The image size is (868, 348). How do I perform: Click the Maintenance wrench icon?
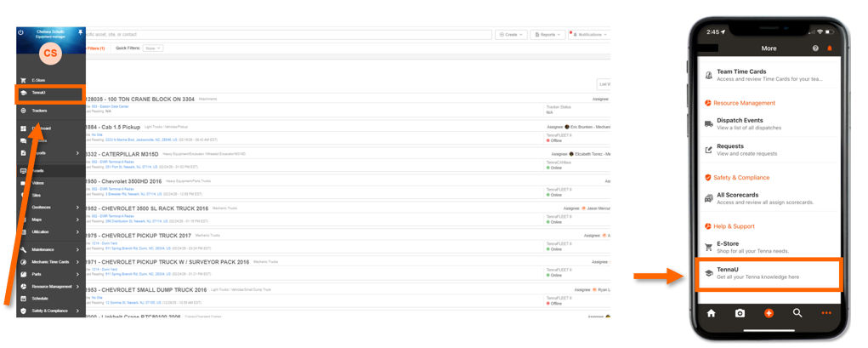(x=23, y=249)
